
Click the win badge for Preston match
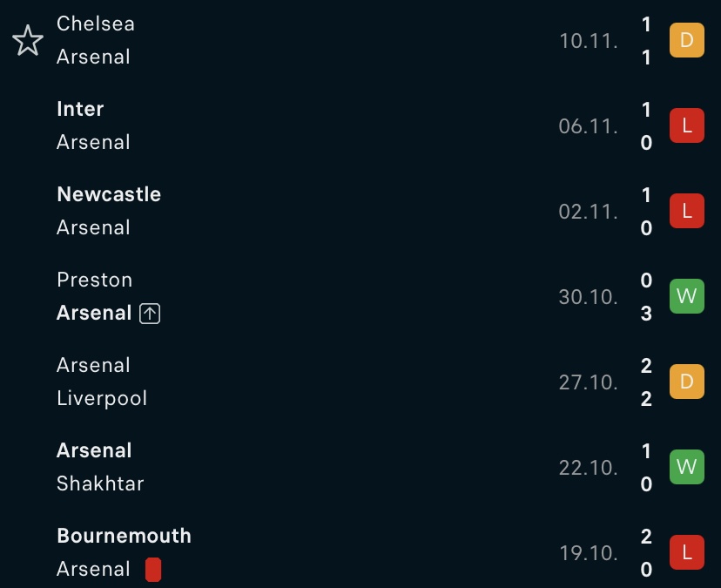(686, 296)
